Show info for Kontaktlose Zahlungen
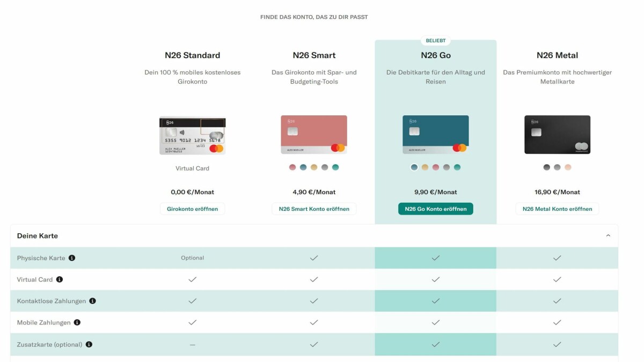The height and width of the screenshot is (362, 644). 92,300
